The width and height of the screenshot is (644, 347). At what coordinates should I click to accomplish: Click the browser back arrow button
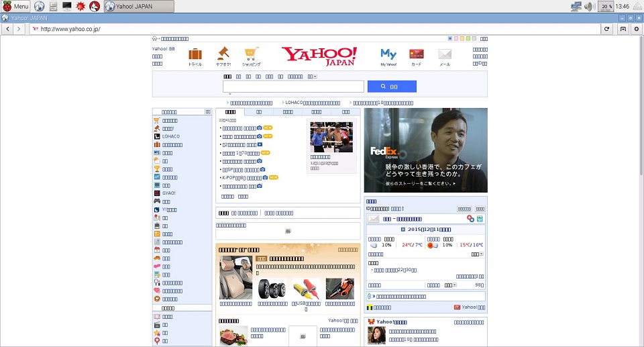coord(8,29)
